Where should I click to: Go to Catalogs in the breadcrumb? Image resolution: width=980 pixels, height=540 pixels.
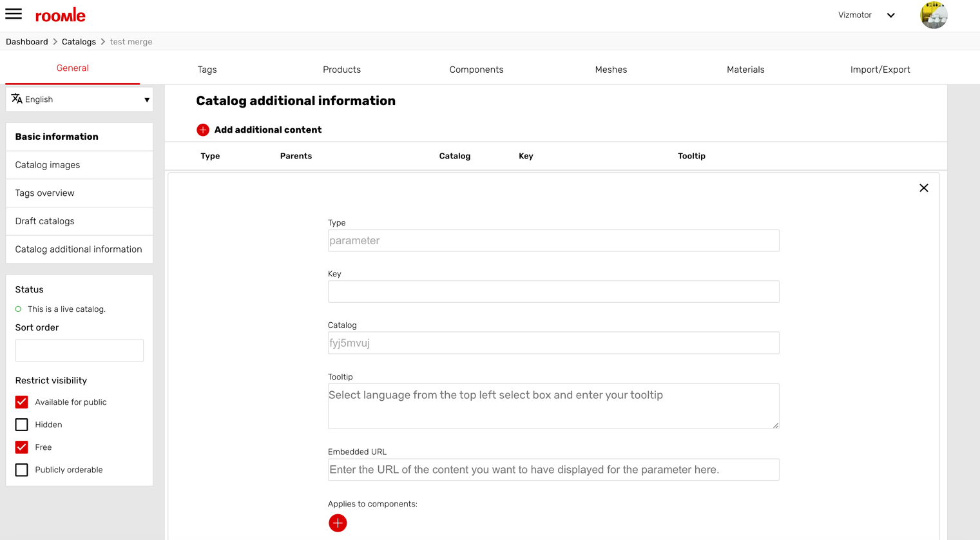click(x=79, y=42)
